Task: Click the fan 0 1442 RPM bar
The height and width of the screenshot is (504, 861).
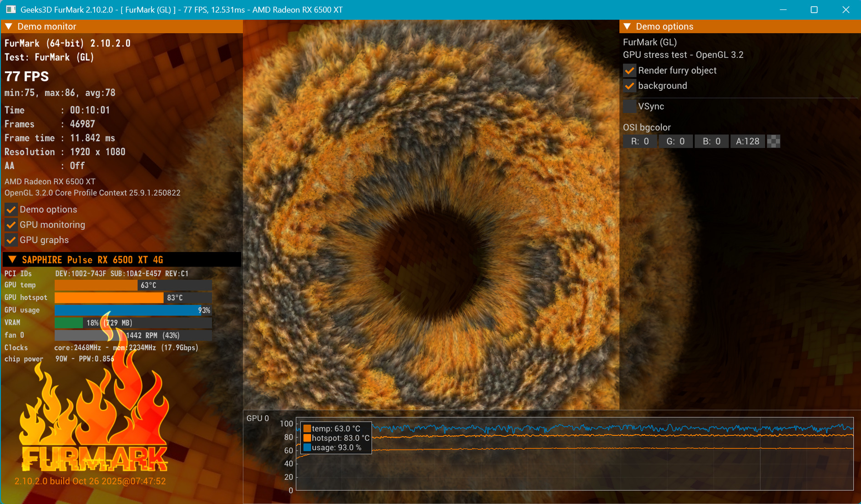Action: [133, 335]
